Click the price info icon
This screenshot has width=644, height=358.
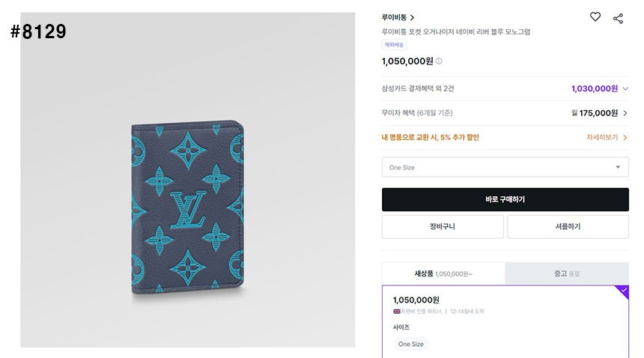pos(439,61)
